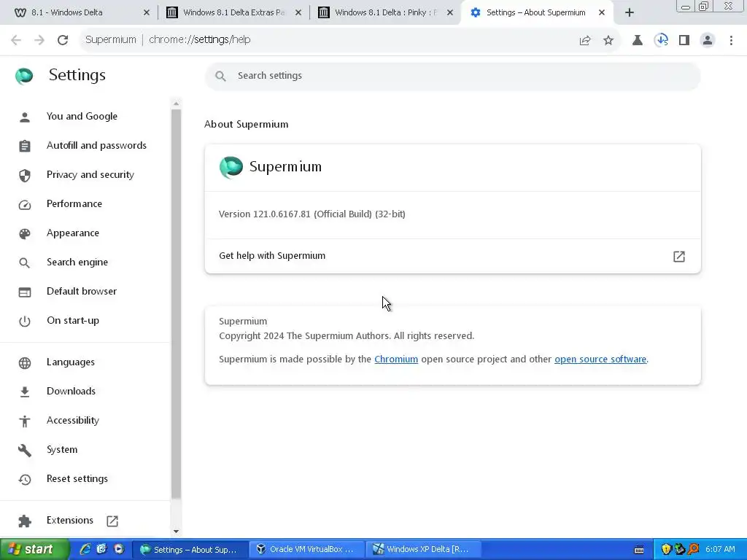The width and height of the screenshot is (747, 560).
Task: Click the security shield tray icon
Action: click(x=666, y=550)
